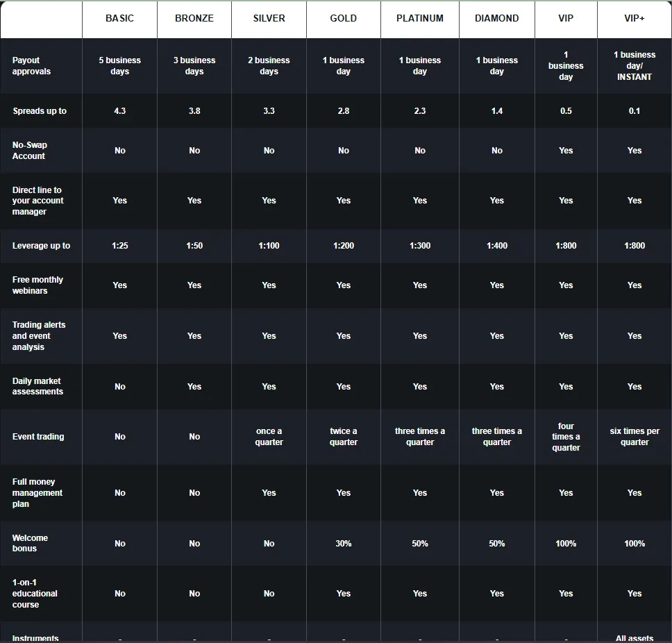Select the Spreads up to row label

(40, 111)
